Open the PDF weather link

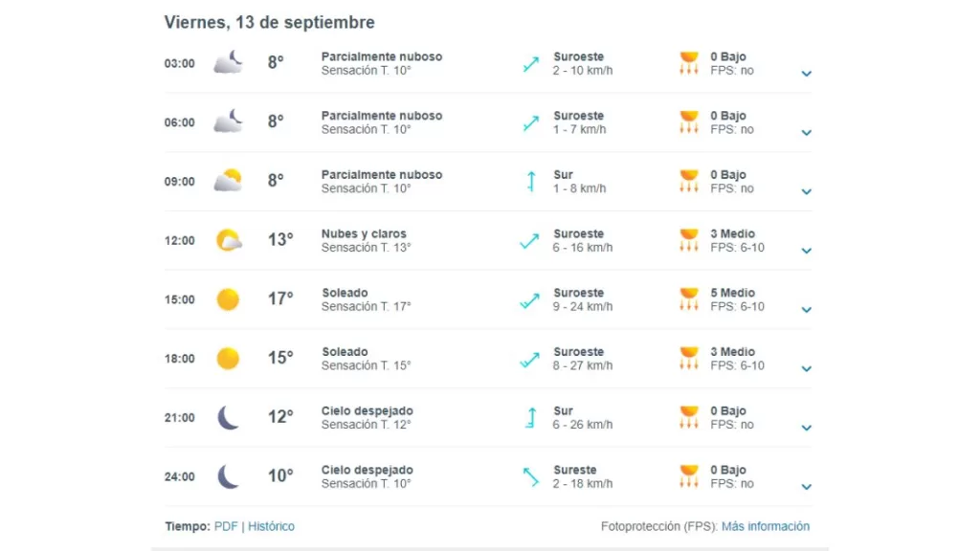(x=226, y=526)
